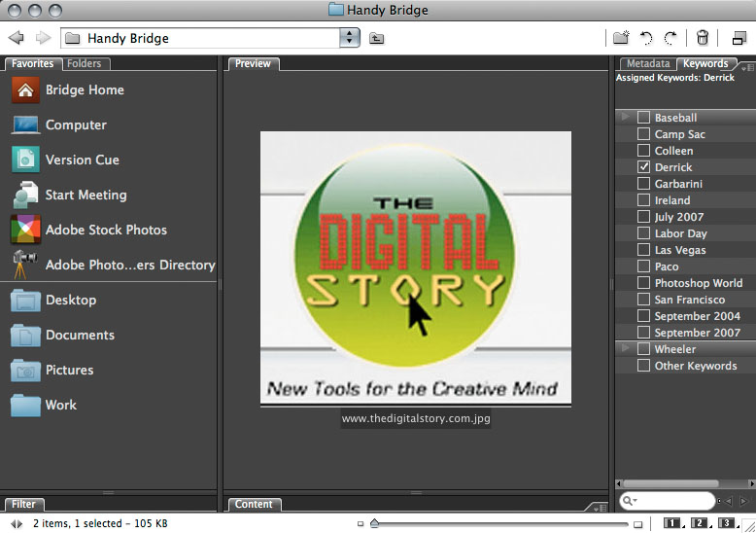
Task: Check the Baseball keyword
Action: point(643,118)
